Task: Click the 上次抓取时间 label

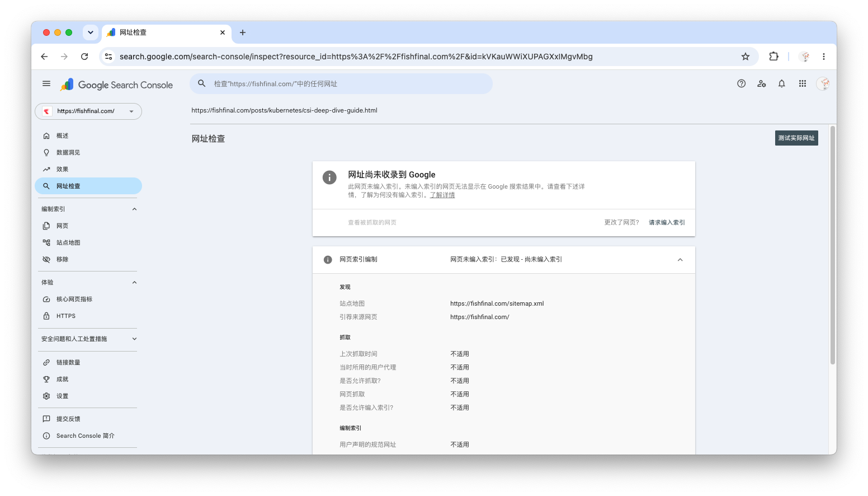Action: [x=358, y=354]
